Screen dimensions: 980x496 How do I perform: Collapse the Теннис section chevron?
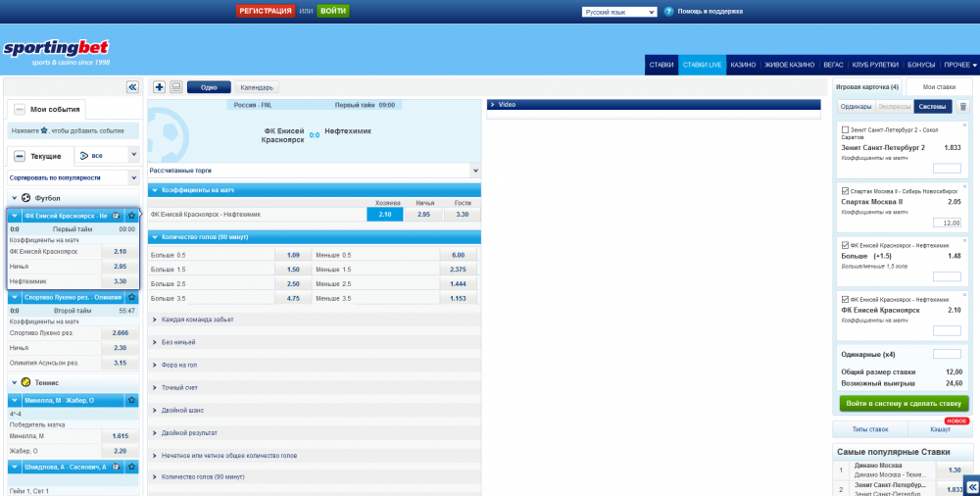pyautogui.click(x=15, y=382)
